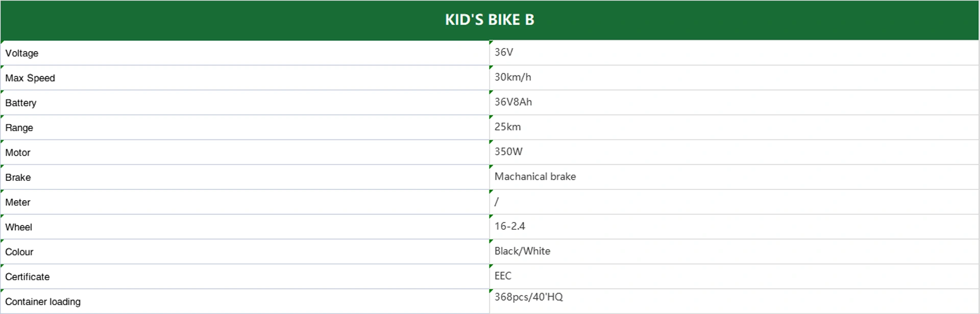Viewport: 980px width, 314px height.
Task: Select the 30km/h value cell
Action: click(x=734, y=78)
